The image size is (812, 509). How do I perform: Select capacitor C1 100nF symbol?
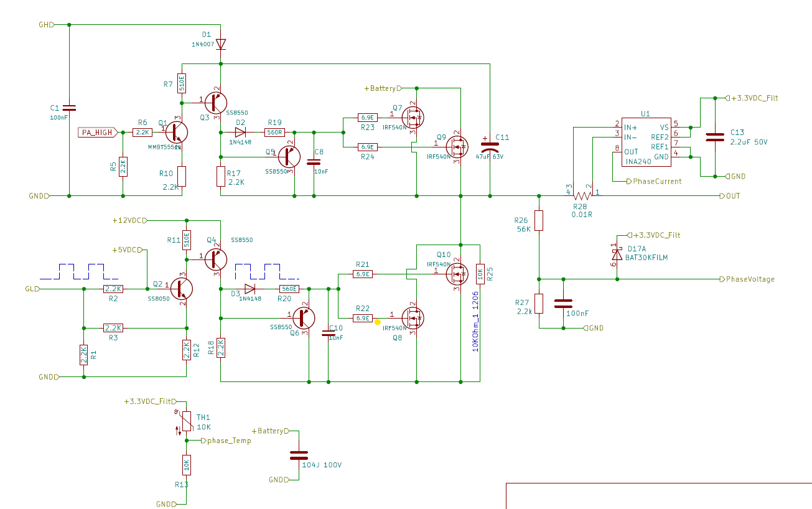(x=69, y=108)
